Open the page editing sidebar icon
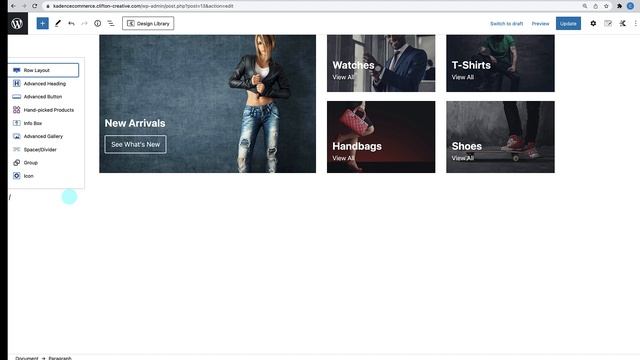640x360 pixels. click(x=608, y=24)
